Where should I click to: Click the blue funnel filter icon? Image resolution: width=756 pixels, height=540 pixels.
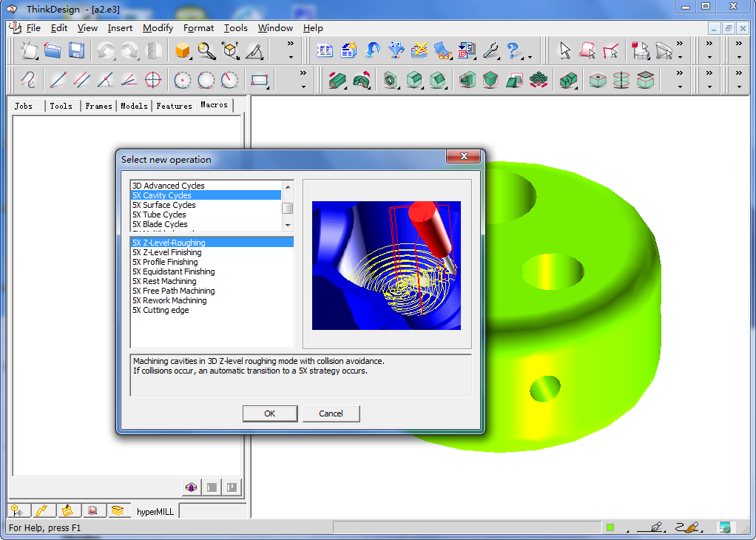click(x=396, y=50)
